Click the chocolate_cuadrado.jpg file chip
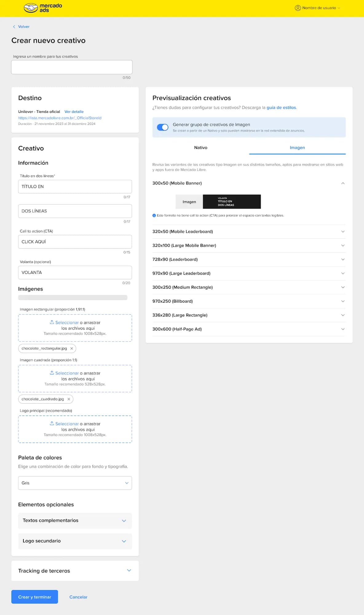This screenshot has width=364, height=615. click(45, 399)
